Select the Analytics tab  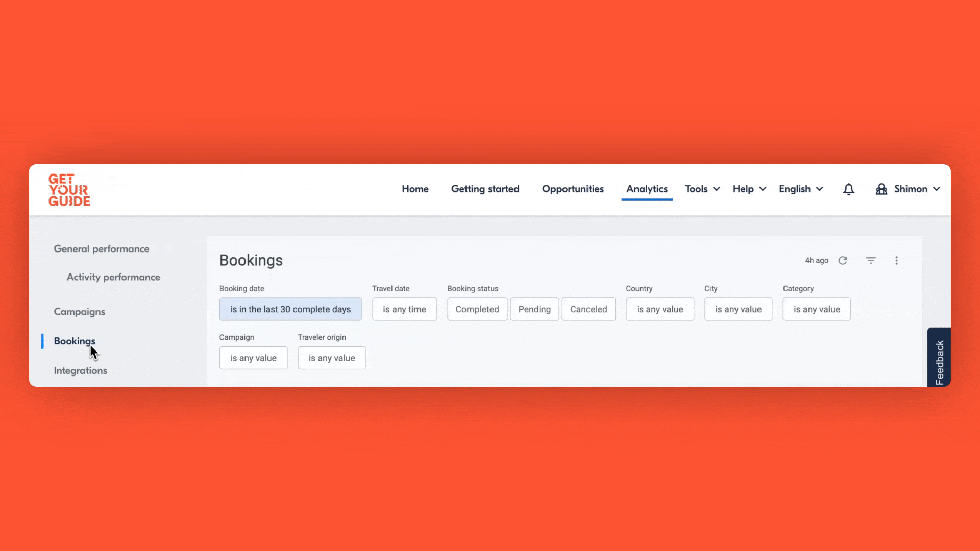[647, 189]
